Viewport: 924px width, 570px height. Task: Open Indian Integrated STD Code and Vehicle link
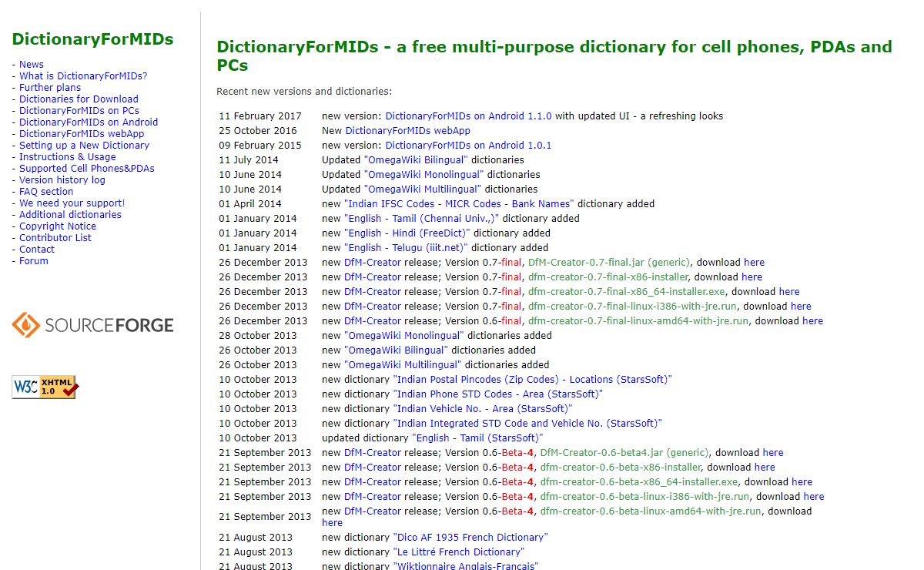pyautogui.click(x=527, y=424)
